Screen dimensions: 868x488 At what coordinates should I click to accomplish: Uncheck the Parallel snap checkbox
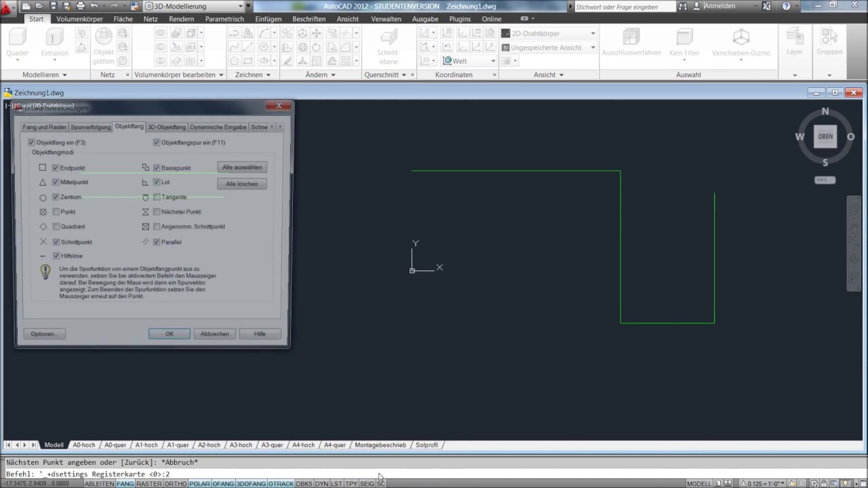pos(157,242)
